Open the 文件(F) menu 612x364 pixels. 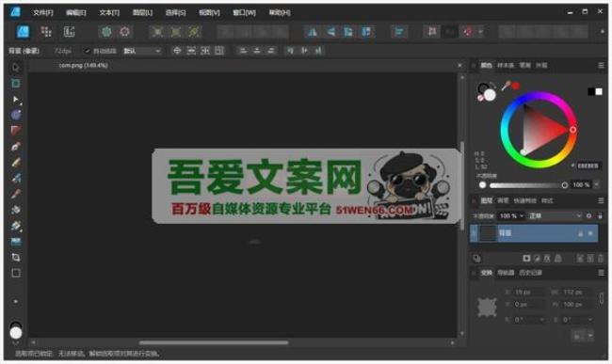tap(43, 12)
